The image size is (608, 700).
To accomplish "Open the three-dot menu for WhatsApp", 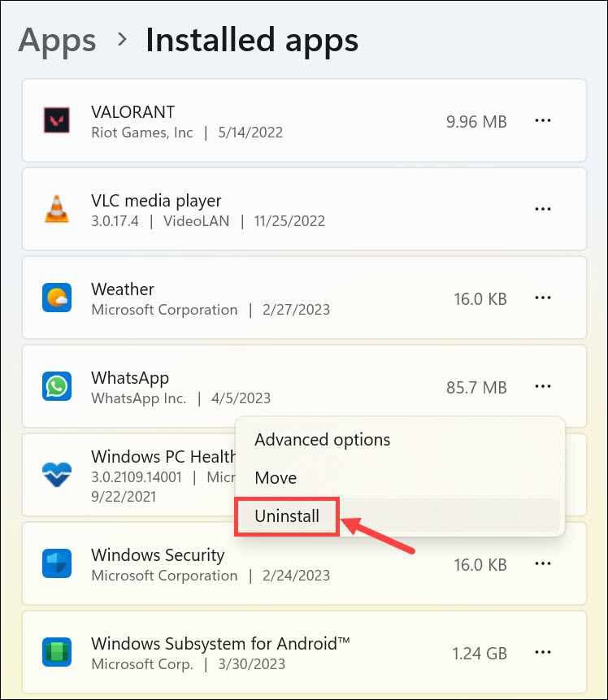I will click(543, 386).
